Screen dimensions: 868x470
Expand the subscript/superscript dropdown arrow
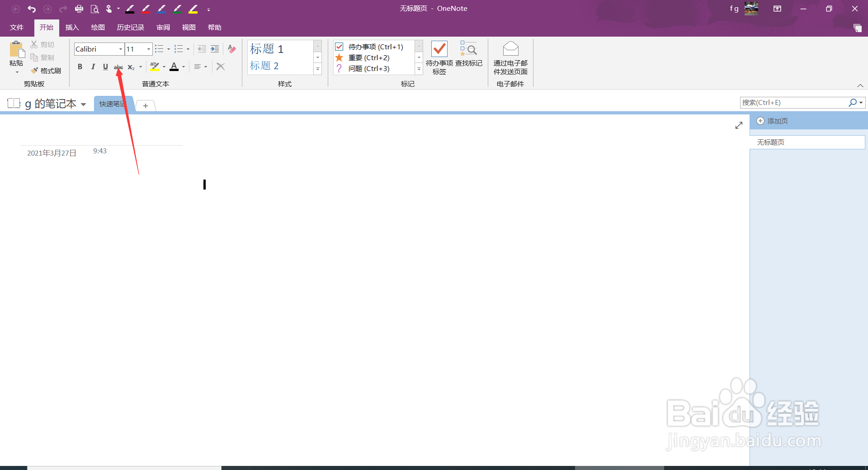pyautogui.click(x=141, y=67)
